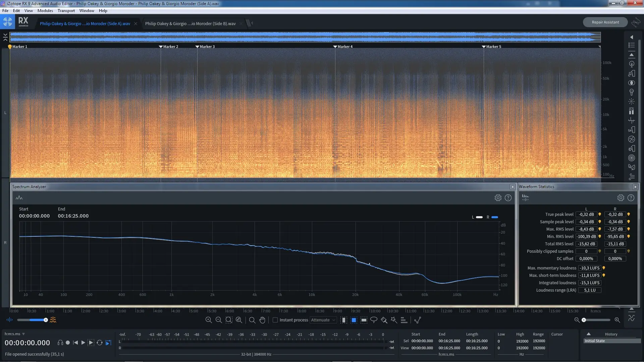Enable the Instant process checkbox
This screenshot has width=644, height=362.
[x=275, y=320]
